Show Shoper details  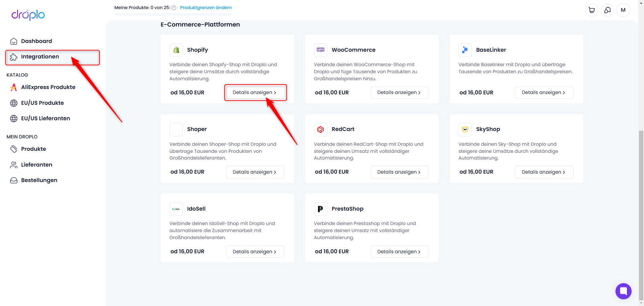255,172
